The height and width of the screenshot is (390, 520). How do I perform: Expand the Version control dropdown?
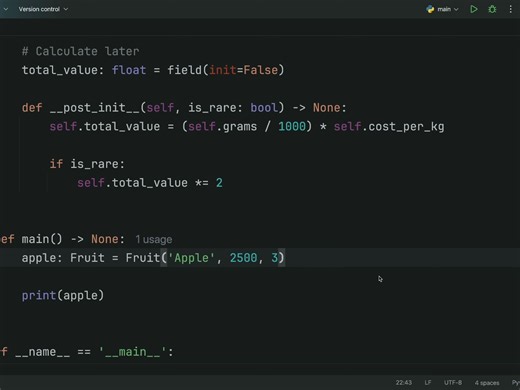click(43, 9)
